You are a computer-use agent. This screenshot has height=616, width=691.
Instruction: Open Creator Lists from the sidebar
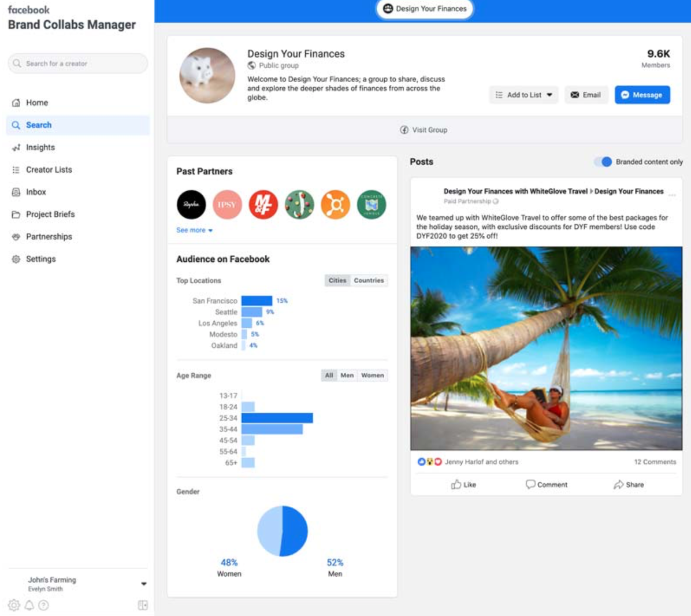(49, 169)
